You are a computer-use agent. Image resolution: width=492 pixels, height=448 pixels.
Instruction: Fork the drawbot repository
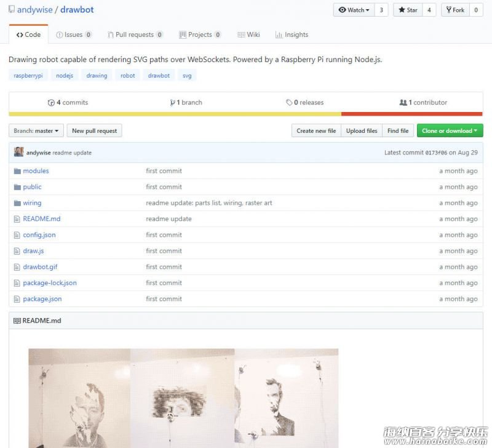click(x=455, y=10)
